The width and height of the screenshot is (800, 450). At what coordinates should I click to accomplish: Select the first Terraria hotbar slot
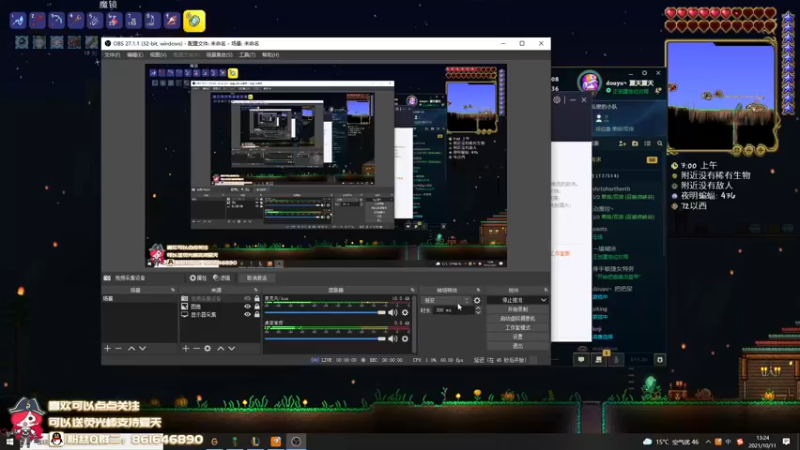coord(18,20)
